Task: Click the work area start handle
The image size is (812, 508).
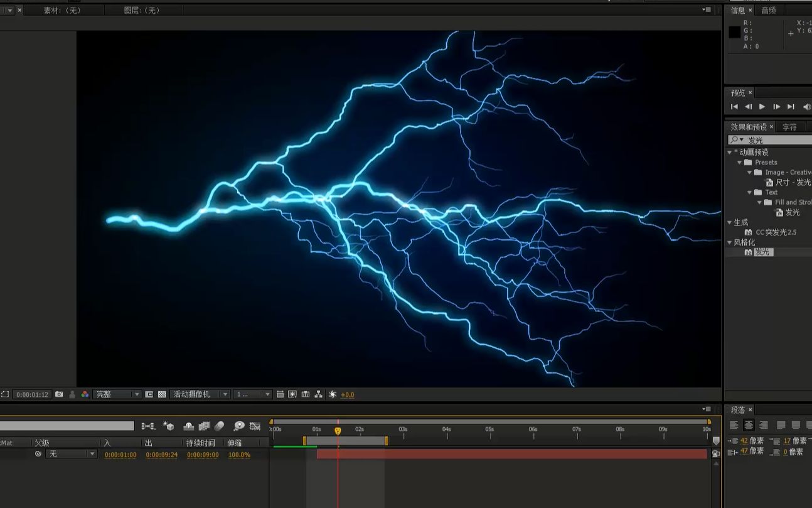Action: pos(304,441)
